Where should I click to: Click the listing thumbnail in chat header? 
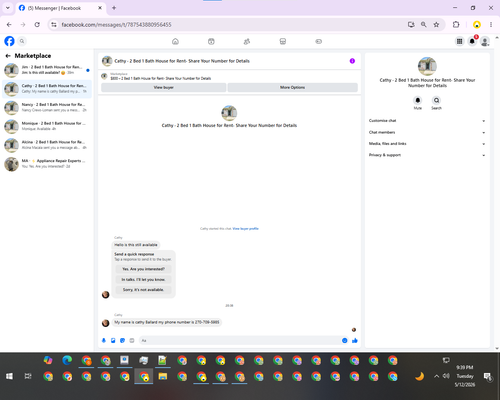coord(107,61)
